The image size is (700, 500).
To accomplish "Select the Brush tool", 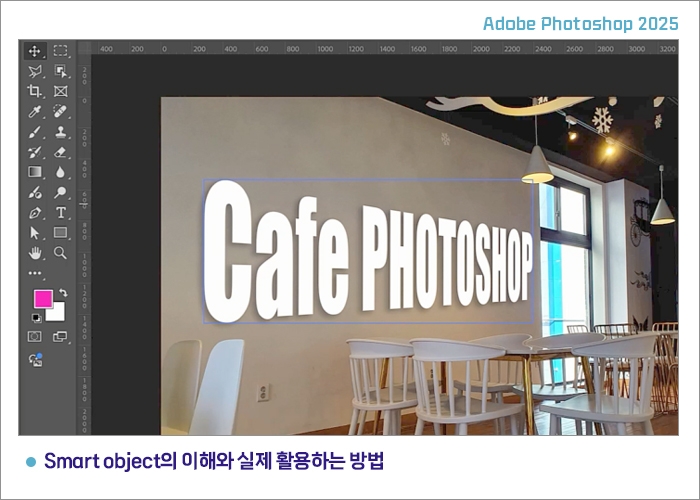I will click(x=35, y=132).
